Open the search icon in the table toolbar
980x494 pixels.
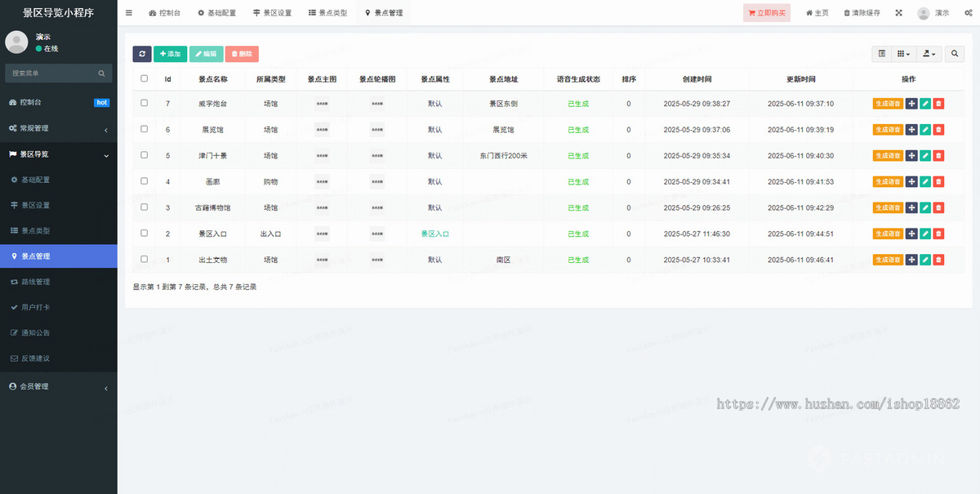954,53
